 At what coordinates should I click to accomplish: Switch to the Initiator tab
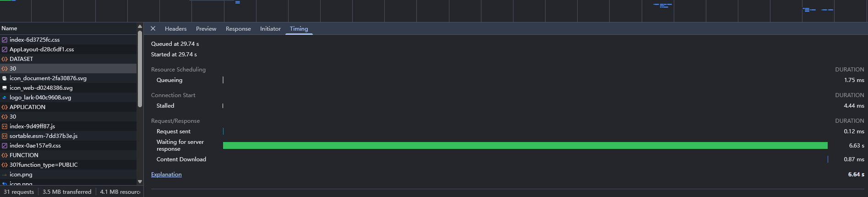point(270,28)
